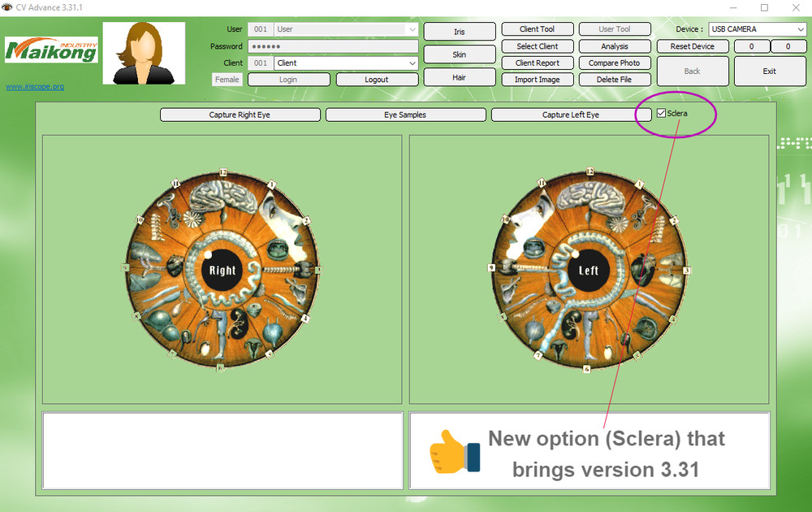Open the Client dropdown list

[x=410, y=63]
